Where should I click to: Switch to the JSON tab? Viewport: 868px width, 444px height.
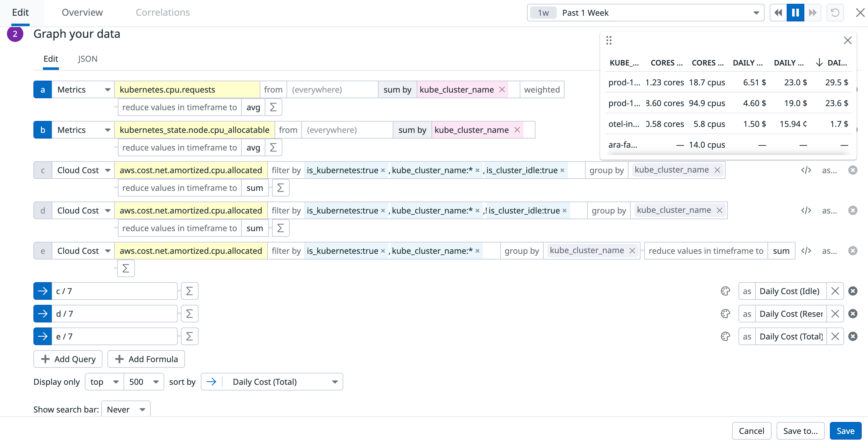[x=87, y=59]
